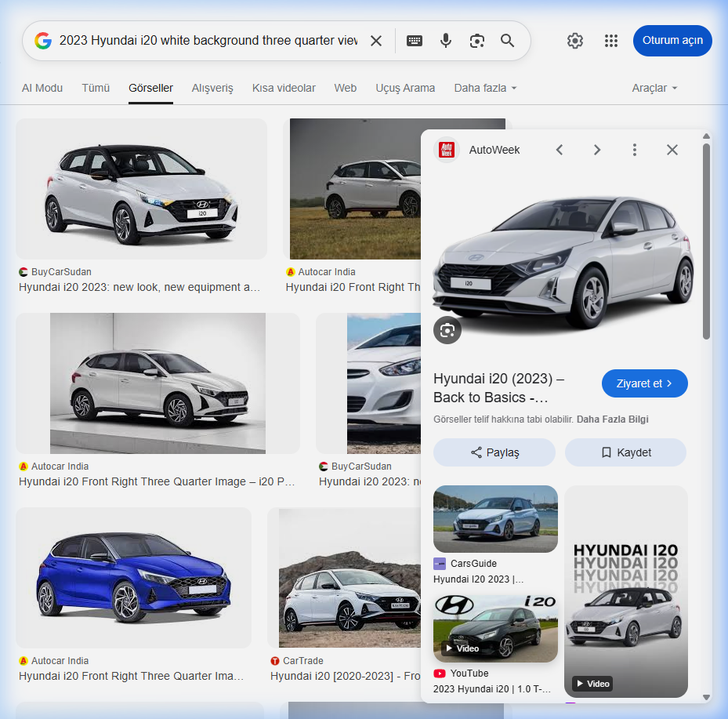
Task: Open blue i20 Autocar India thumbnail
Action: (134, 578)
